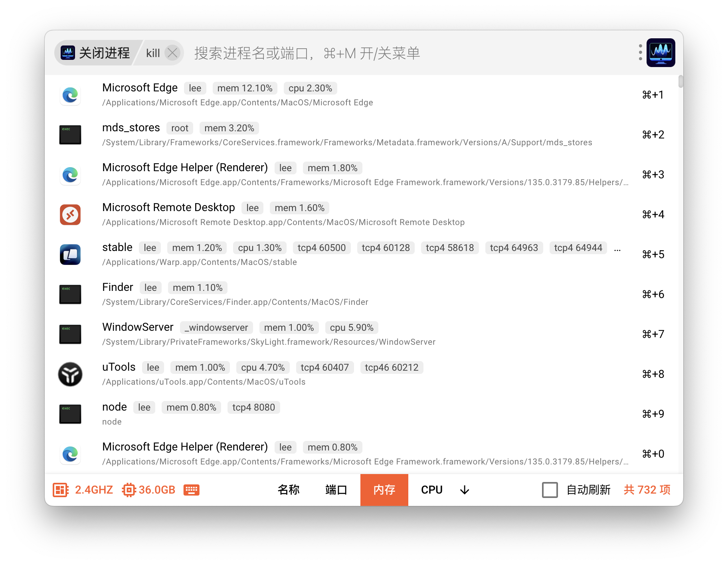Click the /Applications/Warp.app path text
Image resolution: width=728 pixels, height=565 pixels.
pyautogui.click(x=200, y=262)
